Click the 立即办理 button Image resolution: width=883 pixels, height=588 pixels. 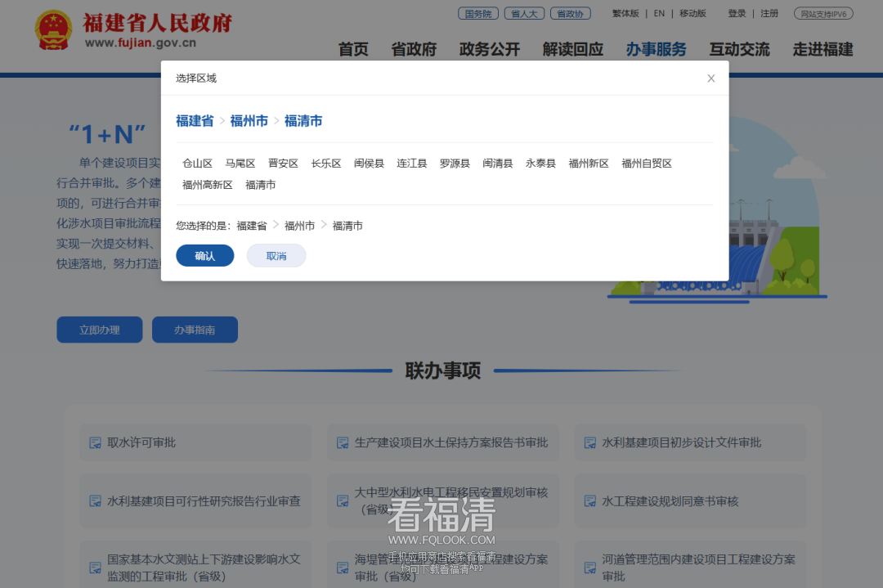[x=100, y=330]
